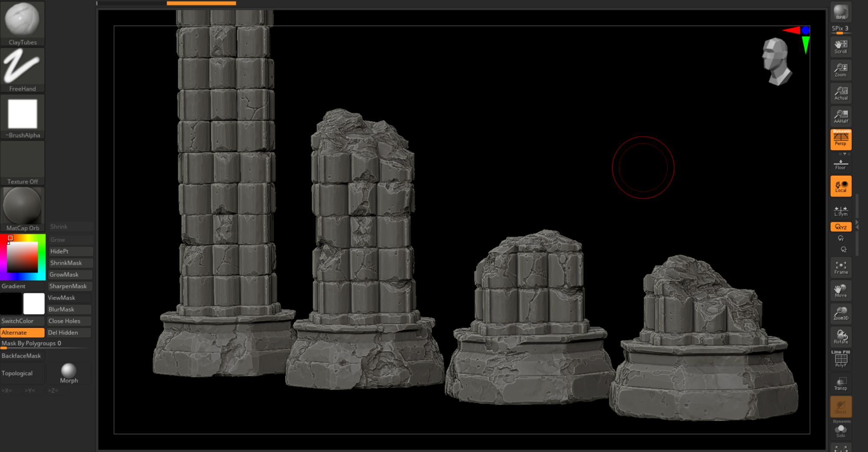This screenshot has width=868, height=452.
Task: Click the Shrink visibility button
Action: [70, 227]
